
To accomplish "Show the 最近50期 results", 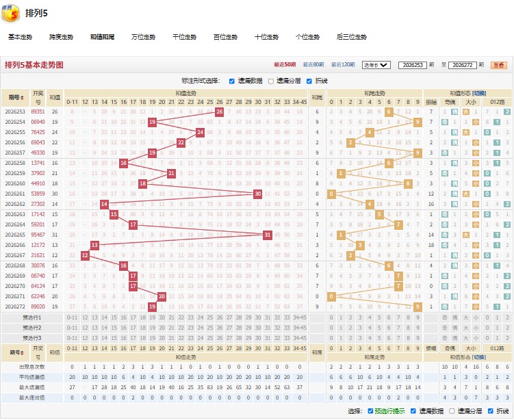I will coord(285,64).
